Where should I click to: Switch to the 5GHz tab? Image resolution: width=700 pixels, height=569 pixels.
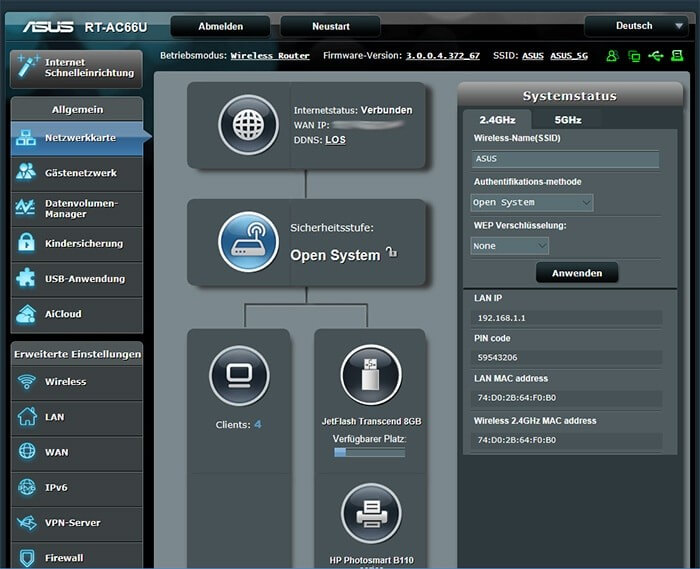coord(568,120)
